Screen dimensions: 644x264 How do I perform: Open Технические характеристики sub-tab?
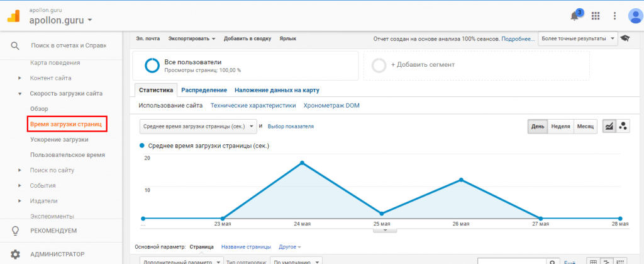click(x=253, y=106)
